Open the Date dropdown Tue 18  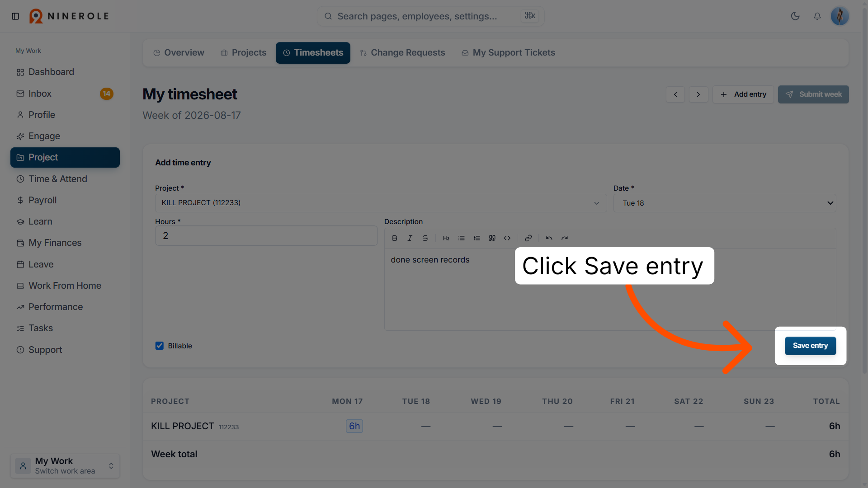(x=725, y=203)
